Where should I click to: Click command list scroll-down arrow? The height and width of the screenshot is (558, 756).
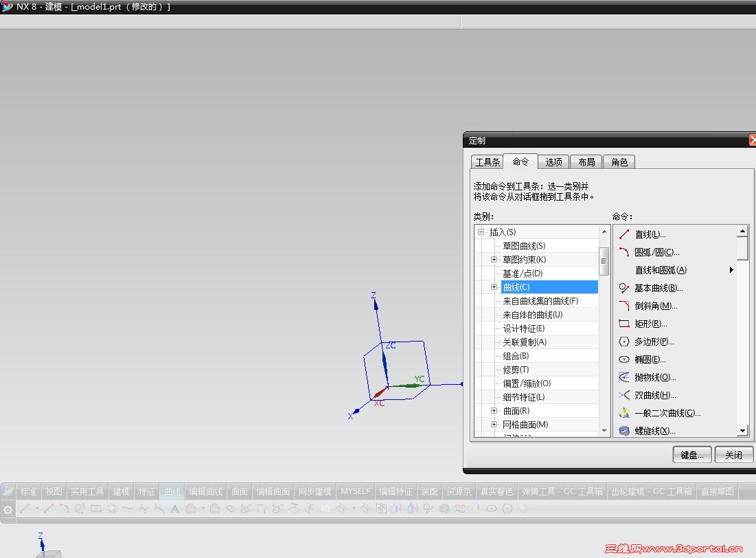[x=742, y=431]
